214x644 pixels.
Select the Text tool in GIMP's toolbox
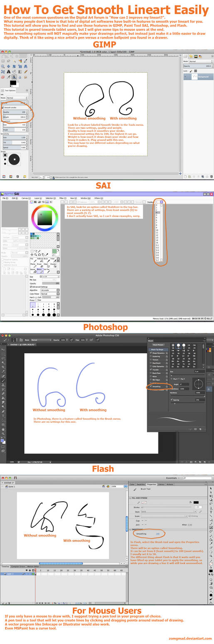tap(9, 72)
